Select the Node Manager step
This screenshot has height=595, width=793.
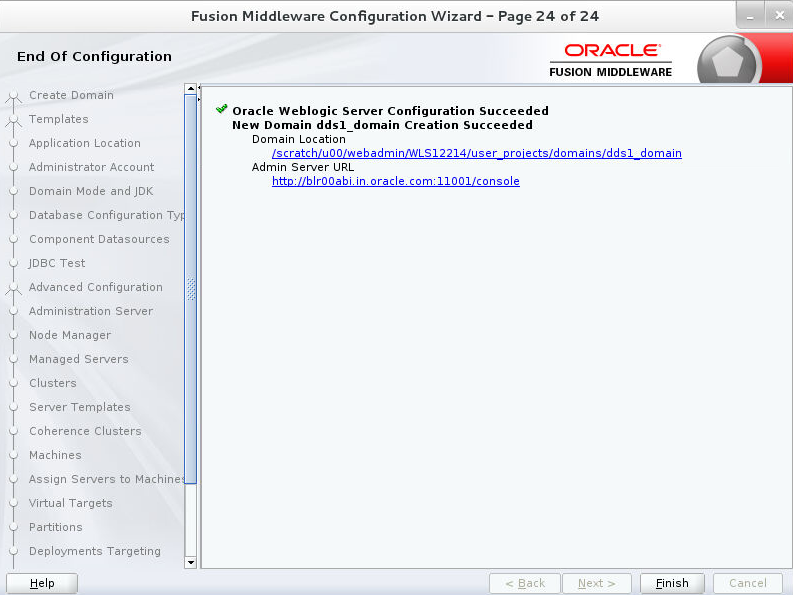tap(70, 335)
